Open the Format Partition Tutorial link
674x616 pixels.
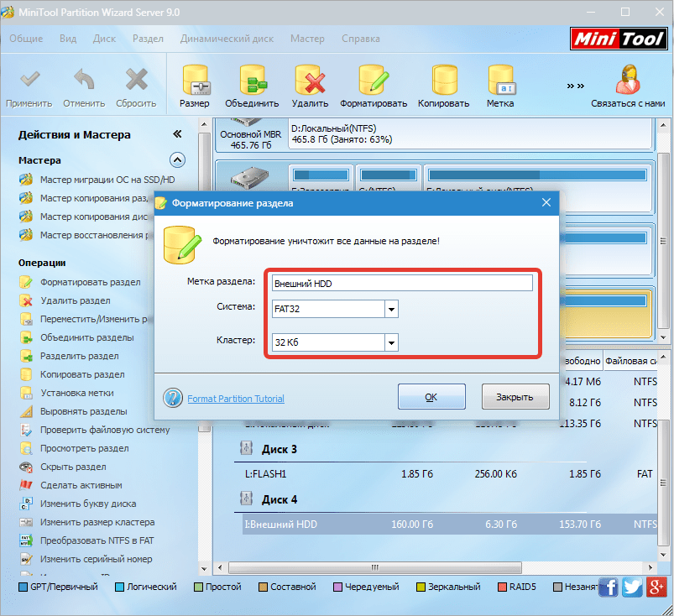pyautogui.click(x=236, y=399)
